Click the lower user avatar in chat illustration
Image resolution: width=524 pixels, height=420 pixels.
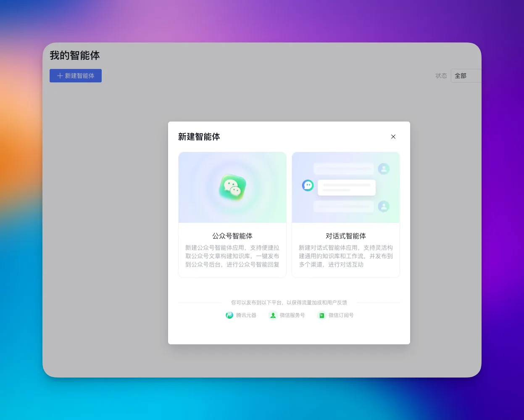[384, 206]
